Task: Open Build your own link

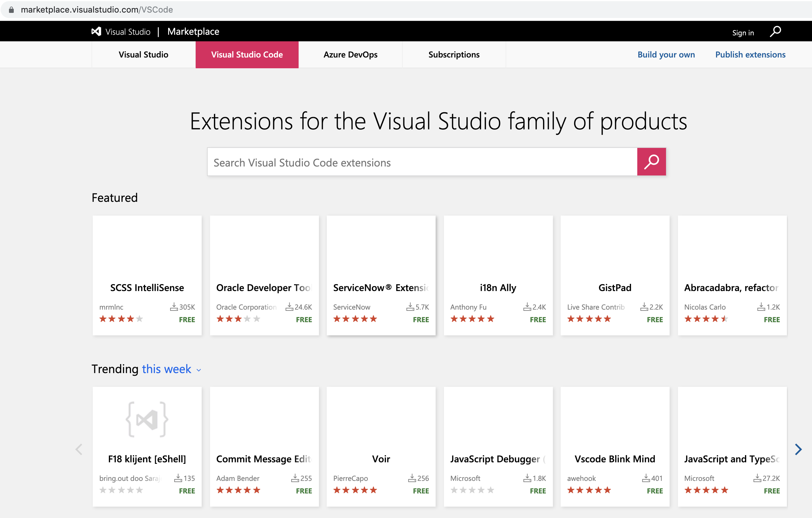Action: [666, 55]
